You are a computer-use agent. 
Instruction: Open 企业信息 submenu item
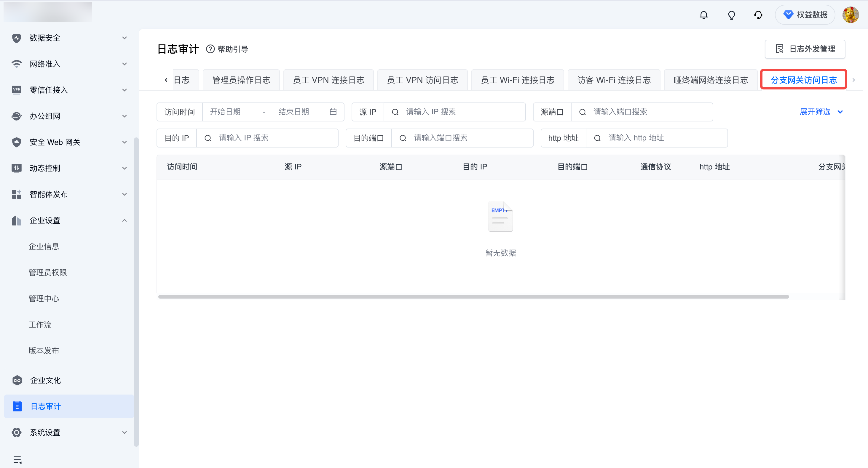[x=44, y=246]
